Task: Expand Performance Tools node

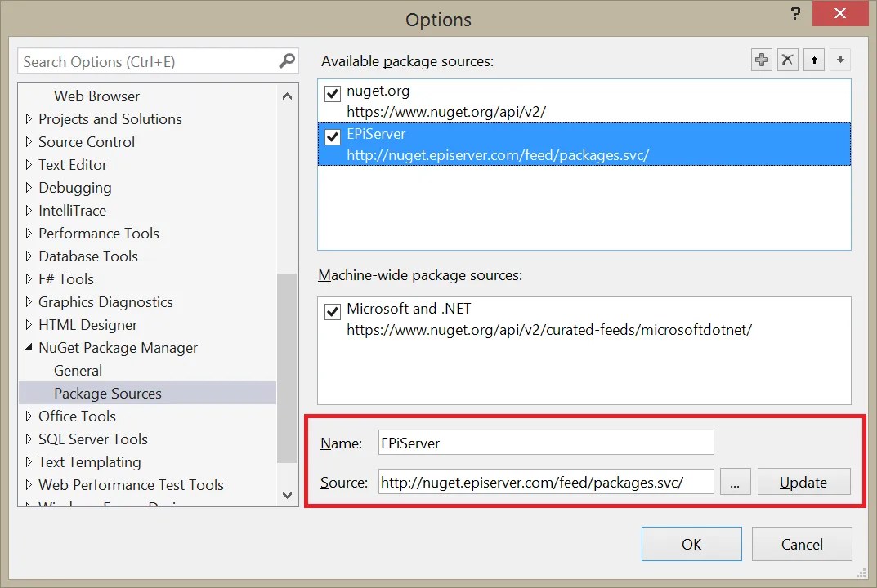Action: 29,234
